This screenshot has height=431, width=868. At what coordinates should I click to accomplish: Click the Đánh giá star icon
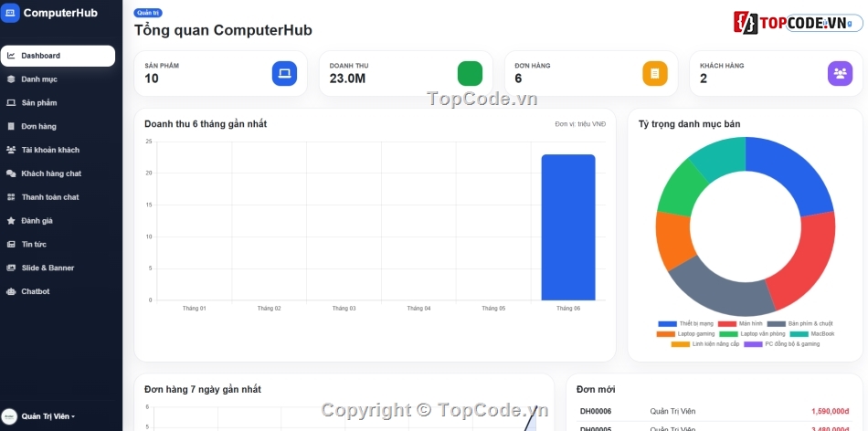[11, 221]
